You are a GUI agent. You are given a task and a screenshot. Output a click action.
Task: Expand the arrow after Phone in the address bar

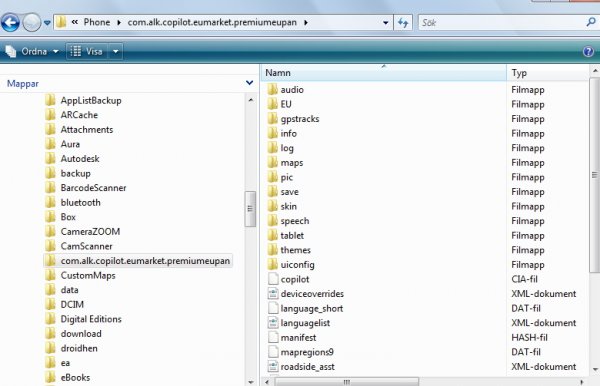tap(119, 23)
